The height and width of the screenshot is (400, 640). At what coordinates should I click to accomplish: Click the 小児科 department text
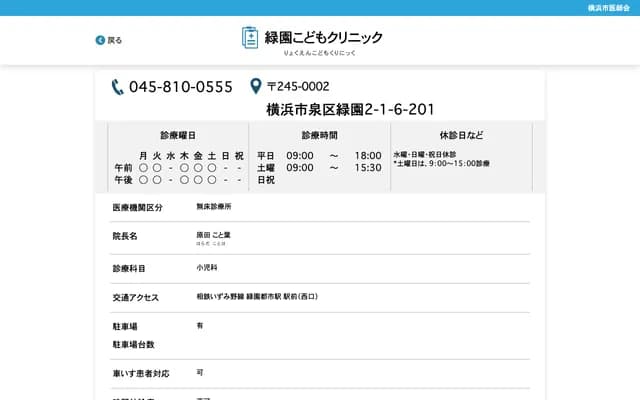pos(207,268)
